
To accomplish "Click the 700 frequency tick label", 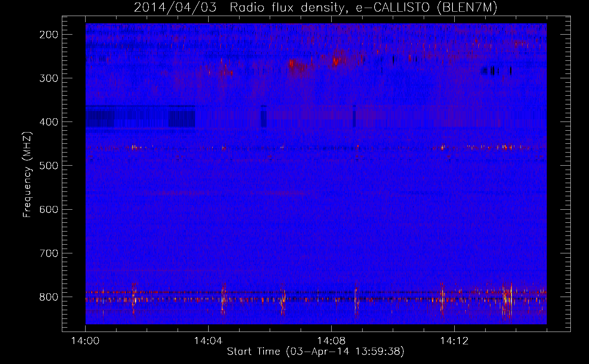I will coord(49,253).
